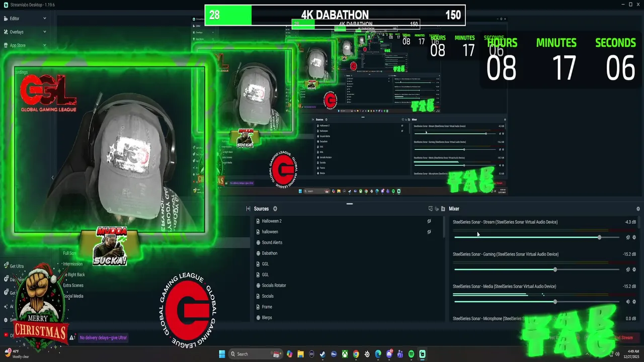
Task: Select the Socials source row
Action: point(347,296)
